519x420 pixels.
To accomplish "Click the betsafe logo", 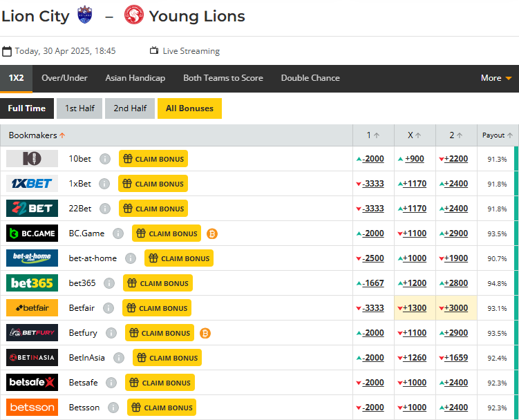I will (x=32, y=382).
